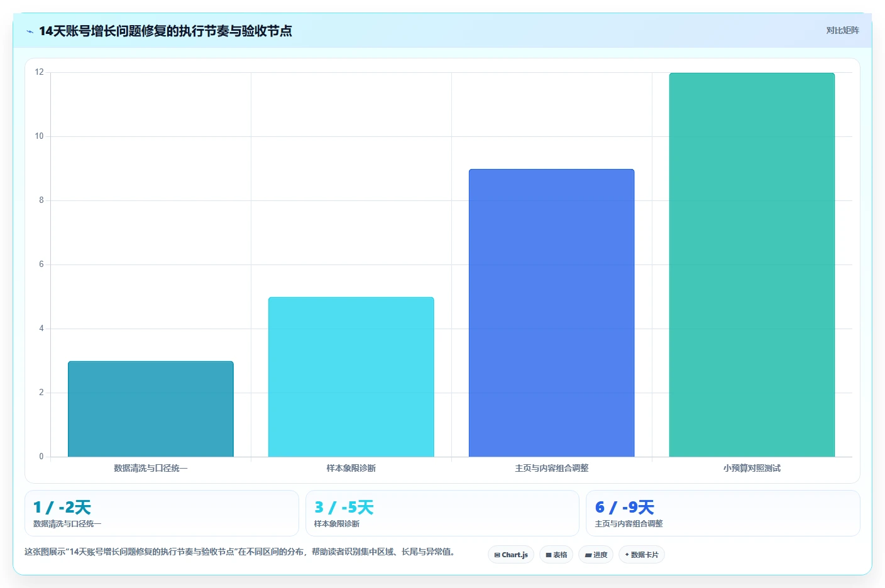The height and width of the screenshot is (588, 885).
Task: Click the y-axis value 8
Action: click(41, 200)
